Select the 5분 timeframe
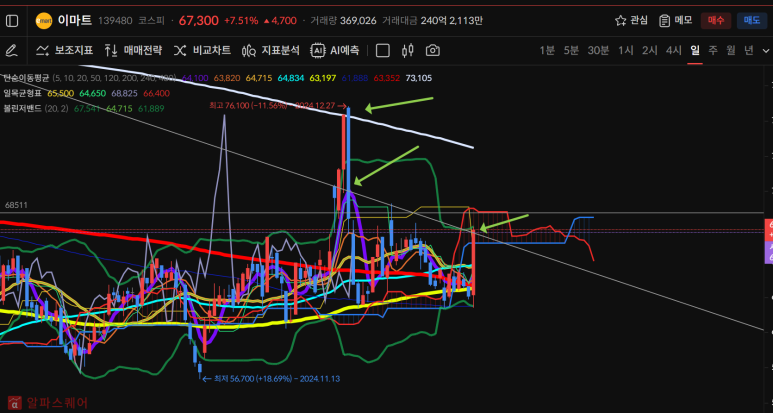The height and width of the screenshot is (413, 773). [571, 50]
